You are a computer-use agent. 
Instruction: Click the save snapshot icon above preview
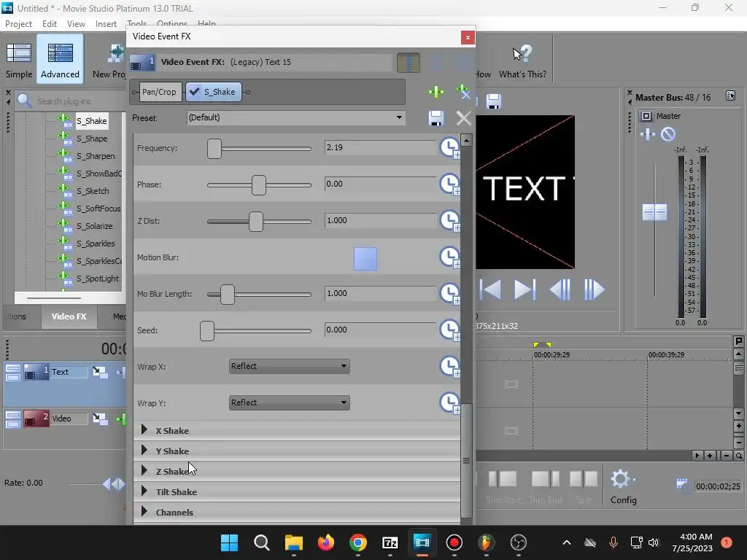point(494,101)
